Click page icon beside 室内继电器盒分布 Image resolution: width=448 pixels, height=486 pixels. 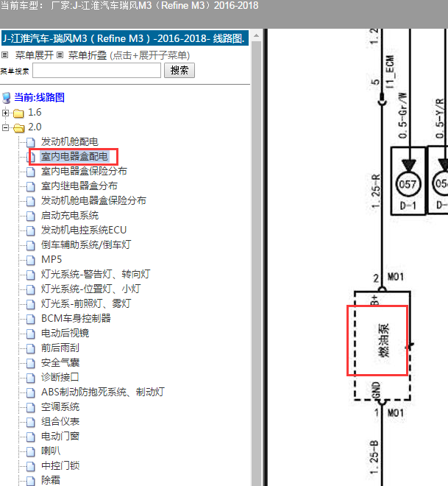point(31,186)
